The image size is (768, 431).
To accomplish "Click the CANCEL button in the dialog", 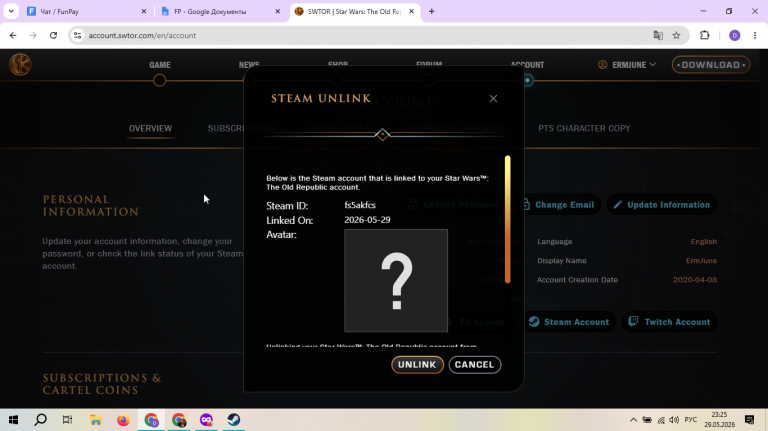I will click(x=474, y=364).
